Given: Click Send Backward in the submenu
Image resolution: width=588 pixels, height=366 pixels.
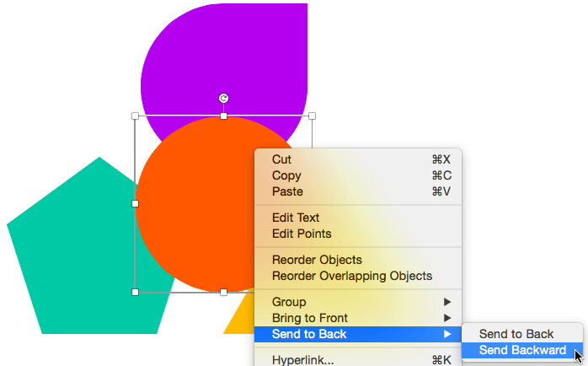Looking at the screenshot, I should (522, 350).
